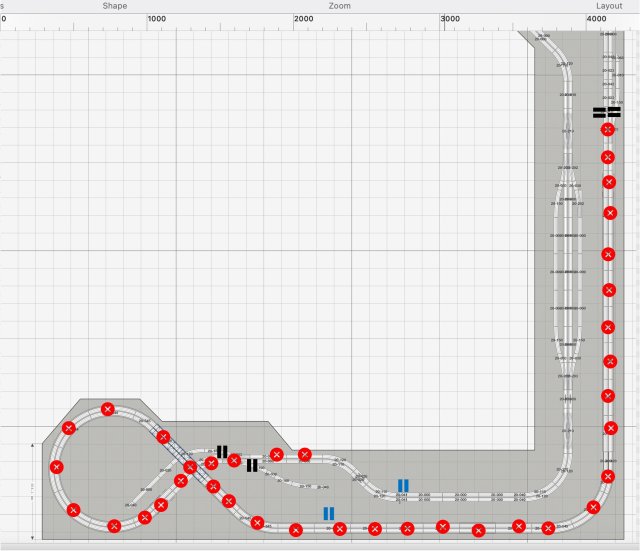640x551 pixels.
Task: Select the blue hatched bridge track crossing the figure-eight
Action: (x=178, y=454)
